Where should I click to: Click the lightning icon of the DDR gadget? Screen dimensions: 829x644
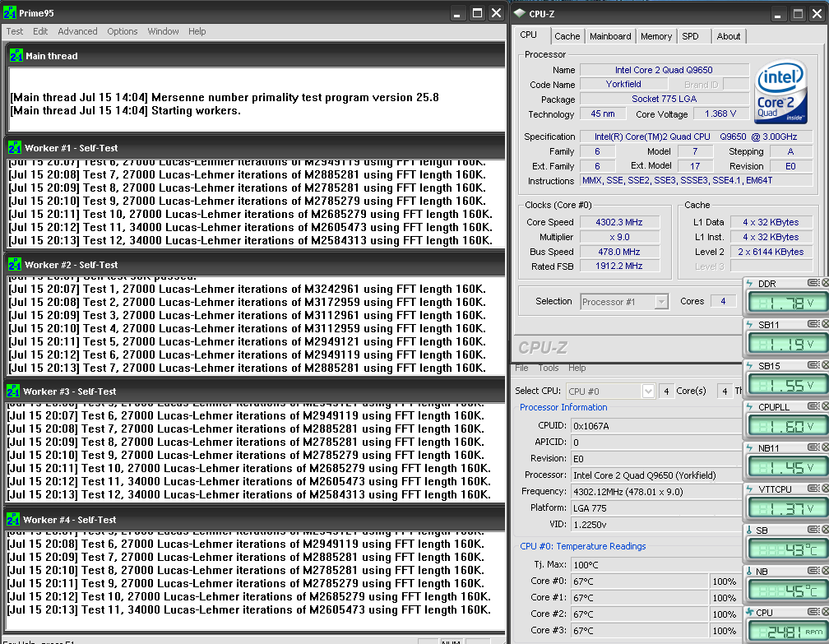(750, 283)
